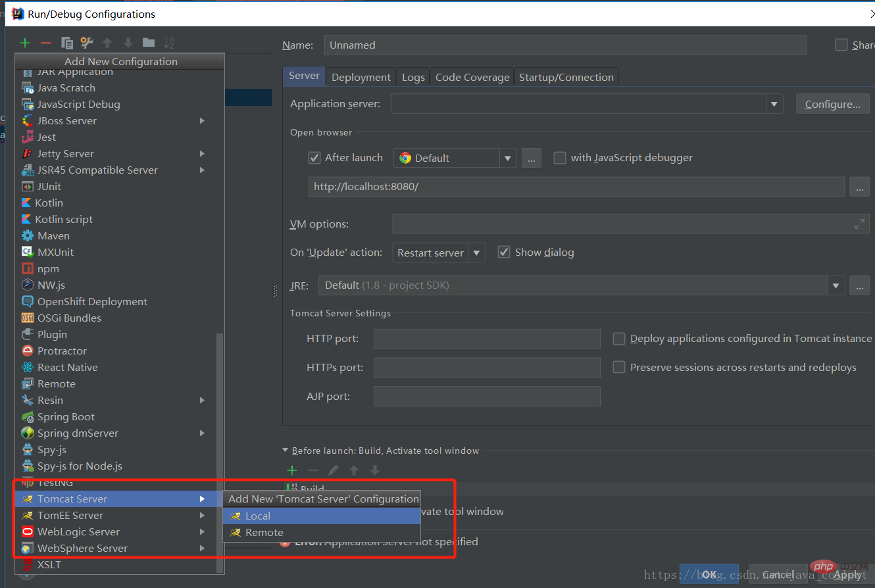Copy configuration using the toolbar copy icon

tap(66, 43)
